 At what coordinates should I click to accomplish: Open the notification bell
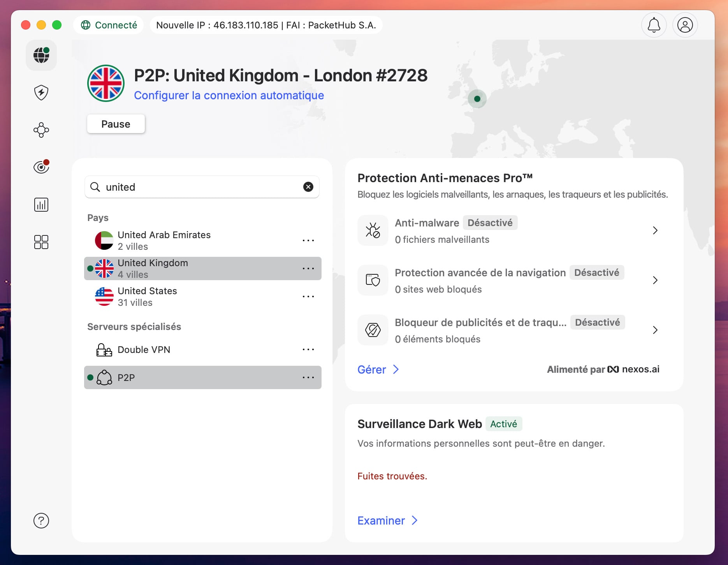(654, 25)
